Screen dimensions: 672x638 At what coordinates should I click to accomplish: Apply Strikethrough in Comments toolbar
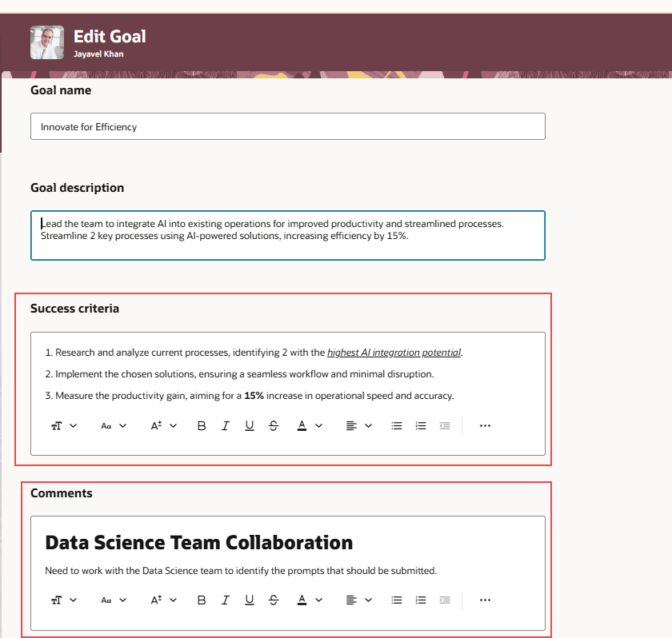(274, 600)
